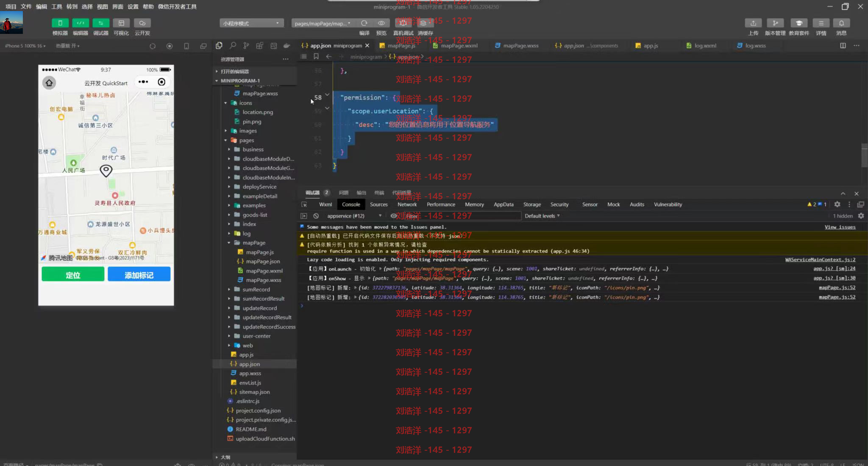Open the 工具 menu
Viewport: 868px width, 466px height.
coord(56,6)
